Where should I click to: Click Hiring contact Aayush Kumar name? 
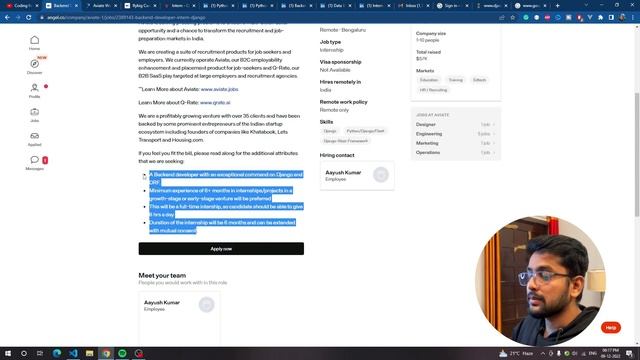click(x=343, y=172)
